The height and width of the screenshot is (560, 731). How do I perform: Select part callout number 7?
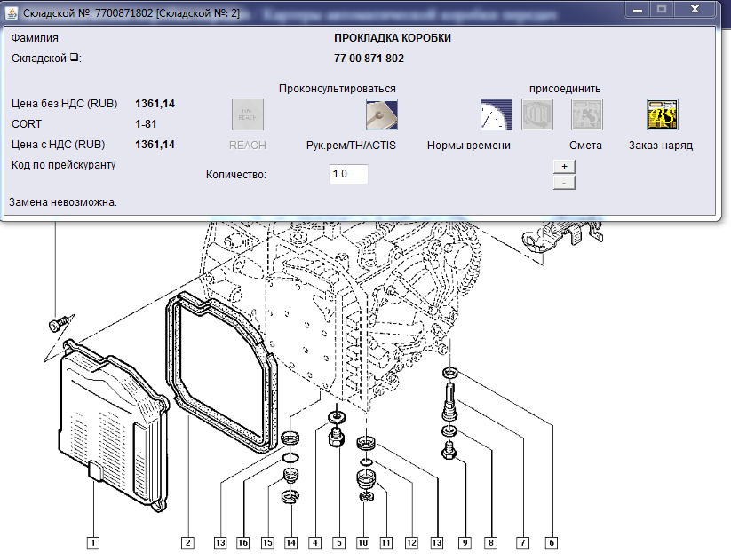pos(523,543)
